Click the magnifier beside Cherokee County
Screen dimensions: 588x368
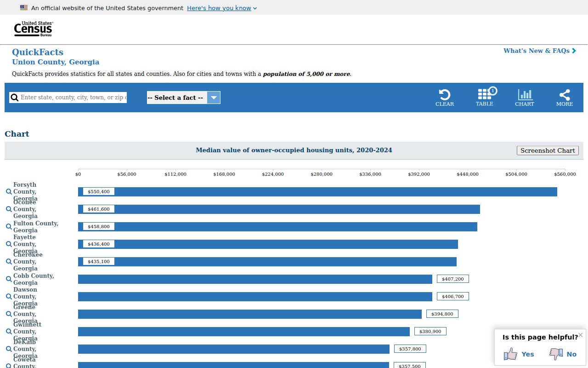click(9, 262)
